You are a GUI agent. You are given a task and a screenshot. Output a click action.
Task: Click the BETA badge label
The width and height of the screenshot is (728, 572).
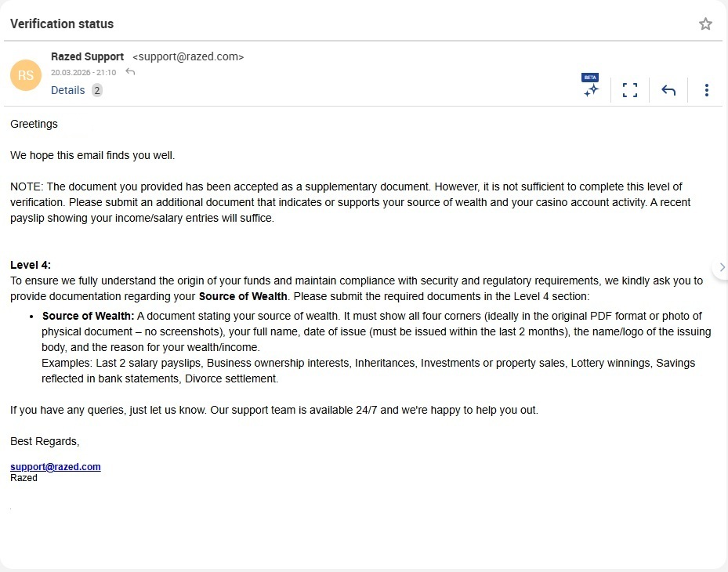tap(590, 77)
